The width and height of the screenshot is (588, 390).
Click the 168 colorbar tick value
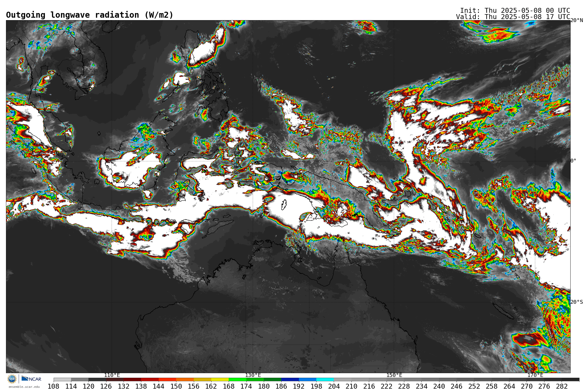229,386
